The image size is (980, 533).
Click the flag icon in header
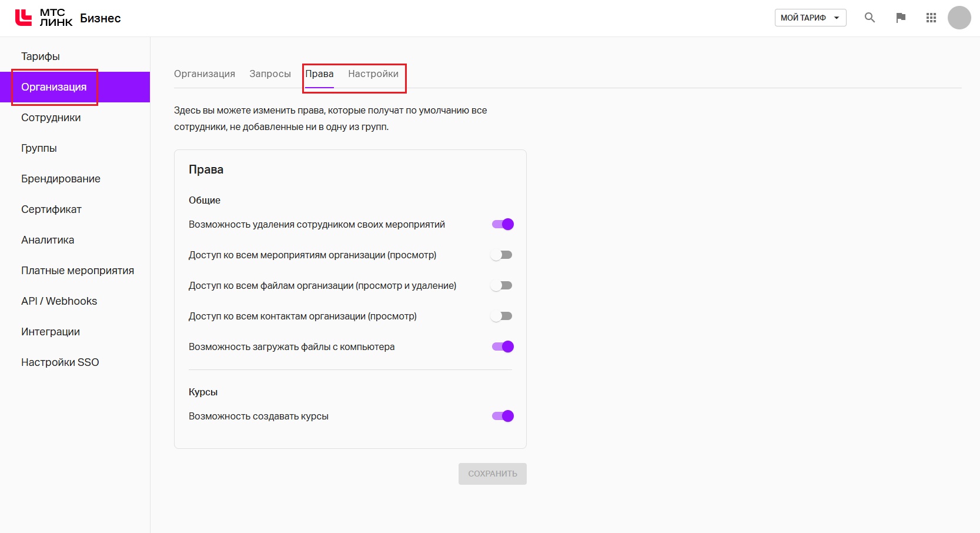pyautogui.click(x=900, y=18)
